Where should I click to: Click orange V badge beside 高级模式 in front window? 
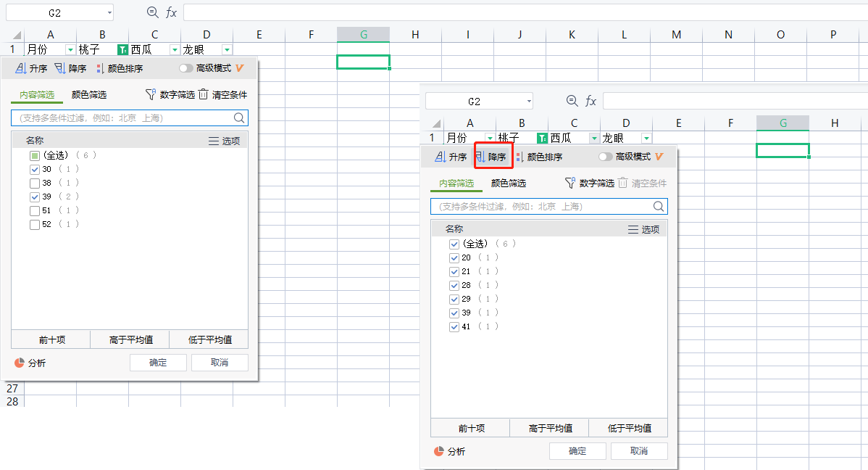point(659,157)
